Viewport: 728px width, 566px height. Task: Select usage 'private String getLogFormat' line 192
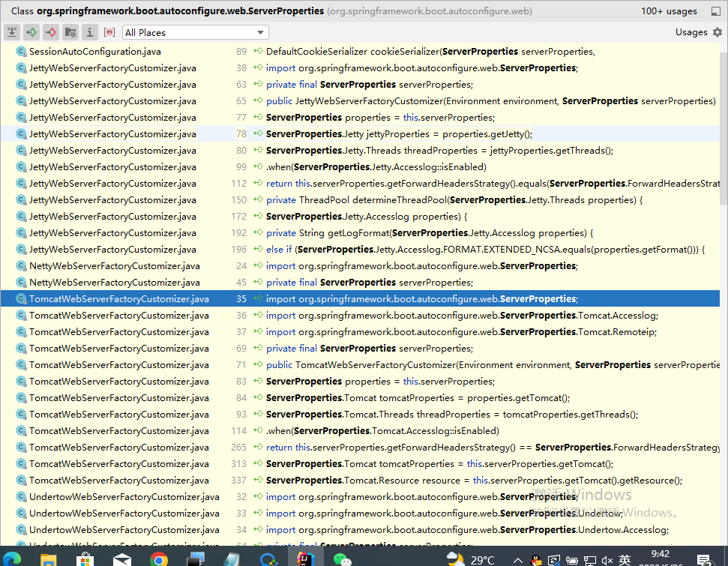430,233
